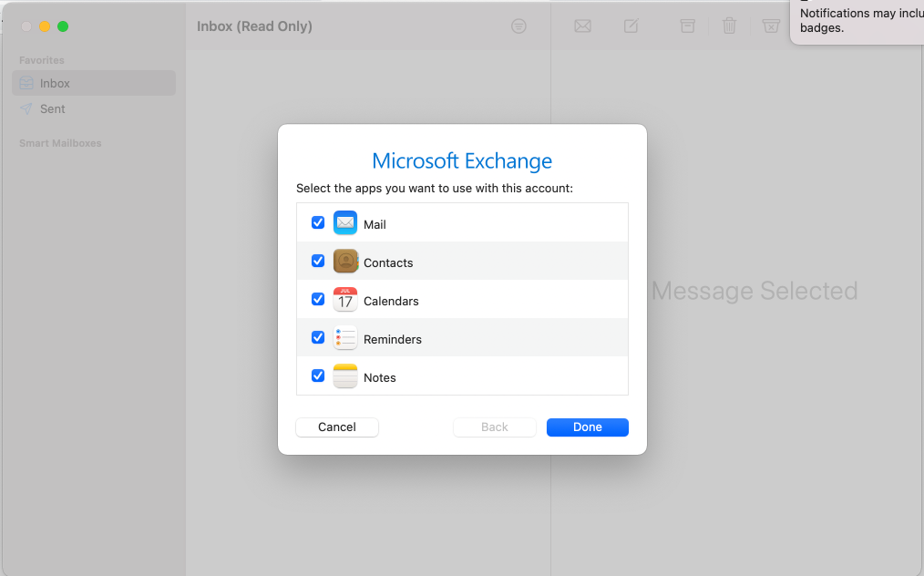Click the mailbox filter icon
This screenshot has height=576, width=924.
coord(518,26)
